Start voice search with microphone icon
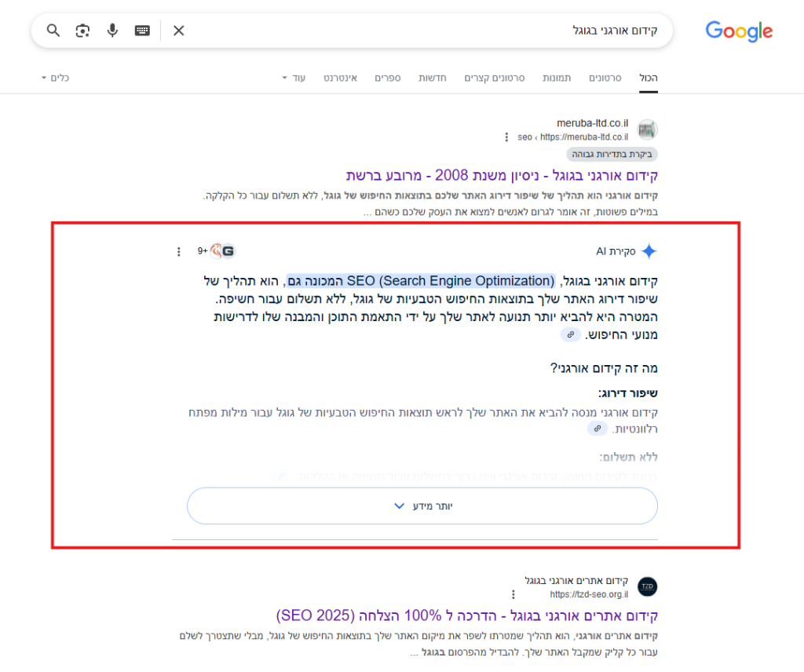804x672 pixels. tap(112, 31)
